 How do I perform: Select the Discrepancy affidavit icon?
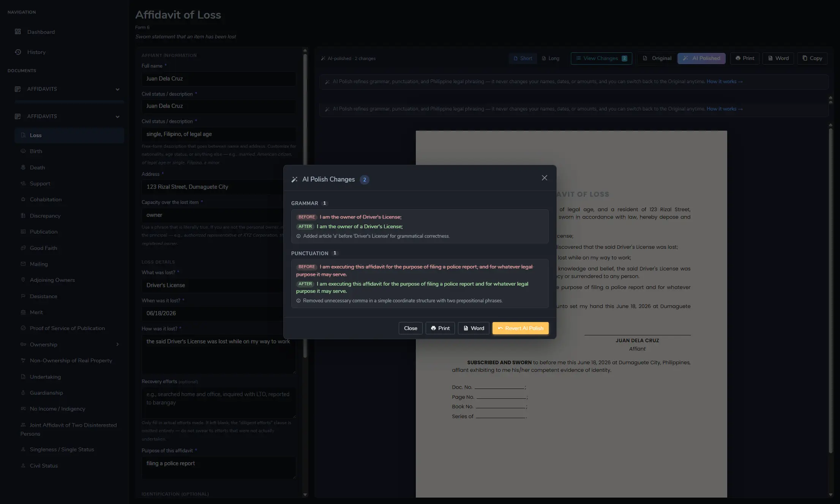point(23,216)
